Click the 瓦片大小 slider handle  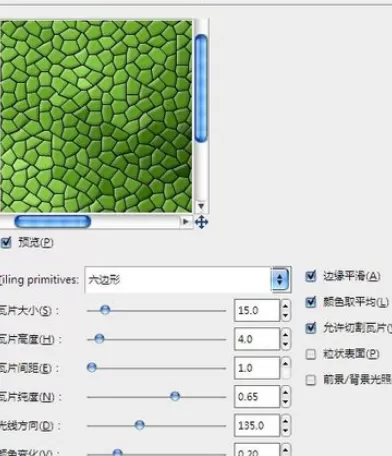pos(105,310)
